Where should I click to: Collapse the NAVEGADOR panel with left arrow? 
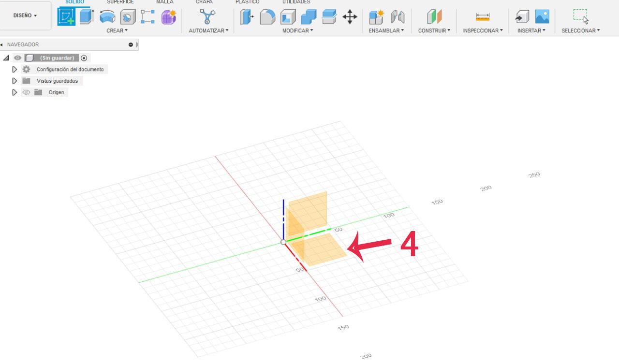click(1, 44)
